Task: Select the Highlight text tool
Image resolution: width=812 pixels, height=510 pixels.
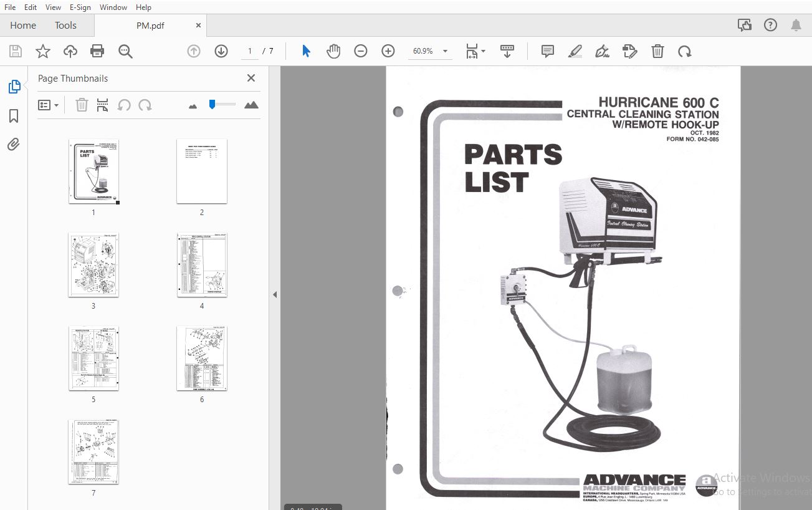Action: tap(575, 51)
